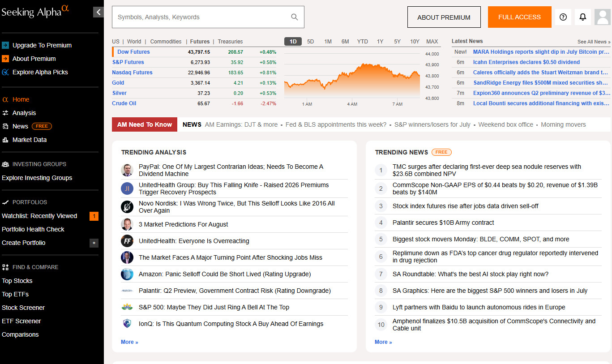Open the notifications bell
Image resolution: width=612 pixels, height=364 pixels.
[x=583, y=17]
